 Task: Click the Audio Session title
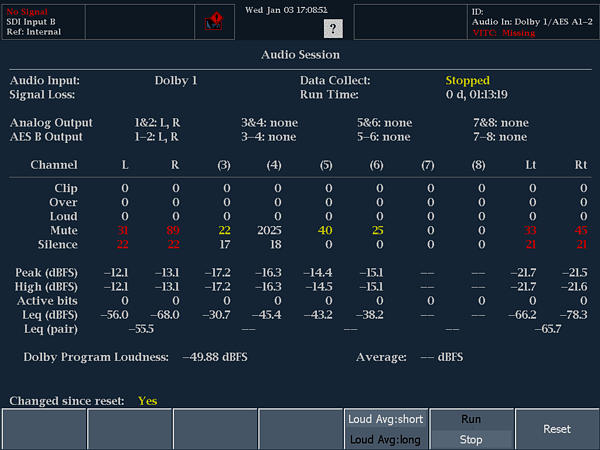300,55
